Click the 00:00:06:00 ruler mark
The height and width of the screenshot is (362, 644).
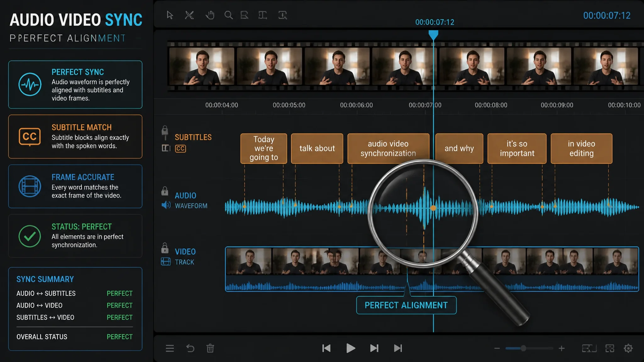356,105
